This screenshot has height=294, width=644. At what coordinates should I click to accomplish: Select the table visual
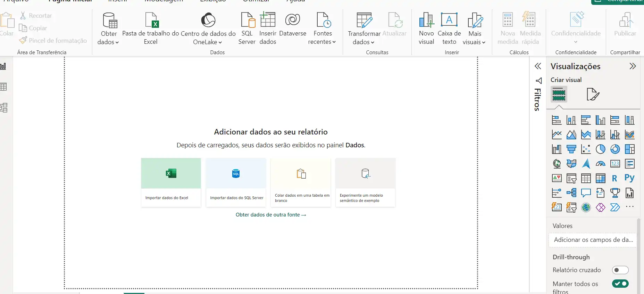pyautogui.click(x=586, y=178)
